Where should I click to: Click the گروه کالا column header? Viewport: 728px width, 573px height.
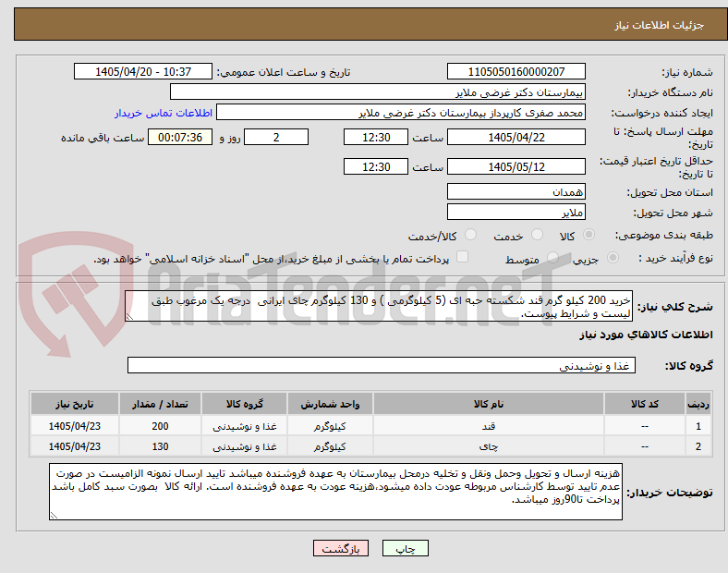coord(244,404)
